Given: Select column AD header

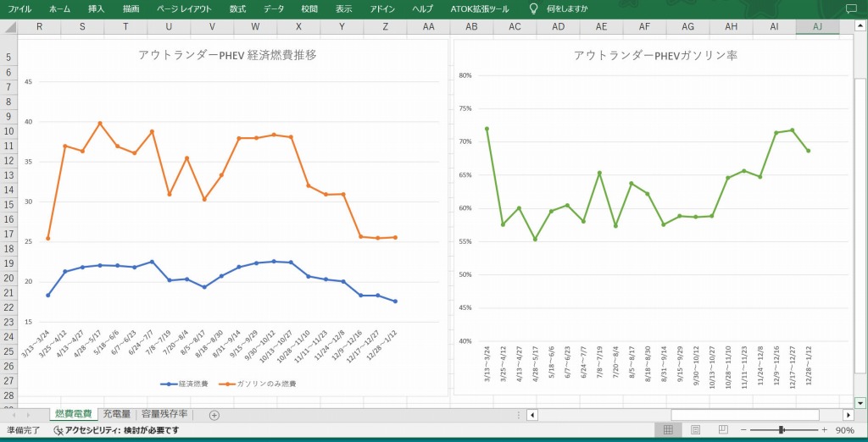Looking at the screenshot, I should pyautogui.click(x=558, y=26).
